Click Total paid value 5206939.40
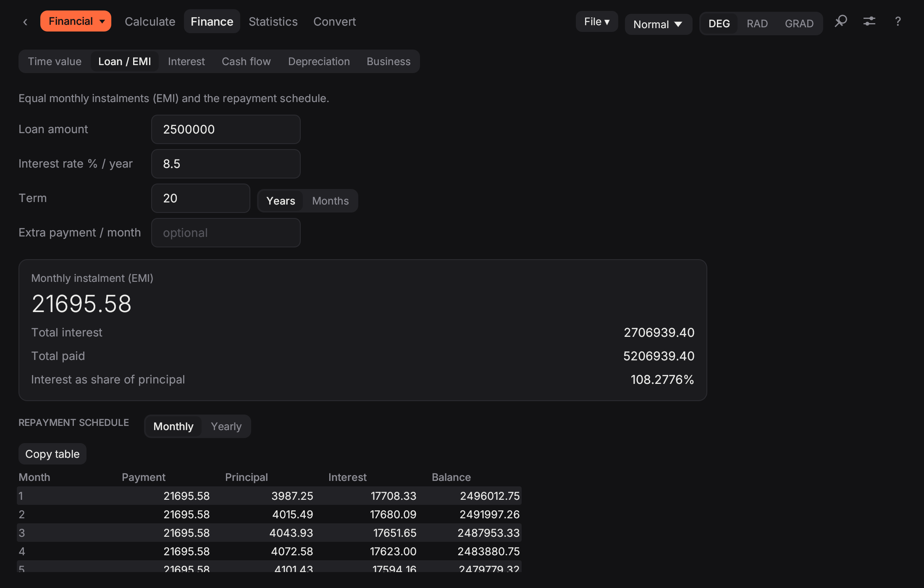 point(659,356)
